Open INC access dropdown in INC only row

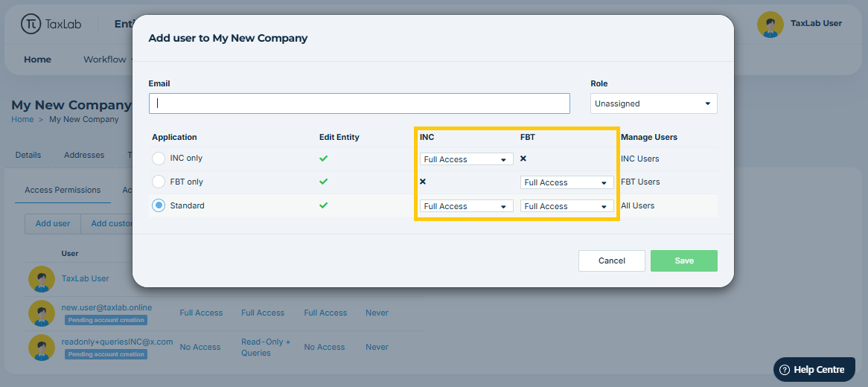click(466, 159)
